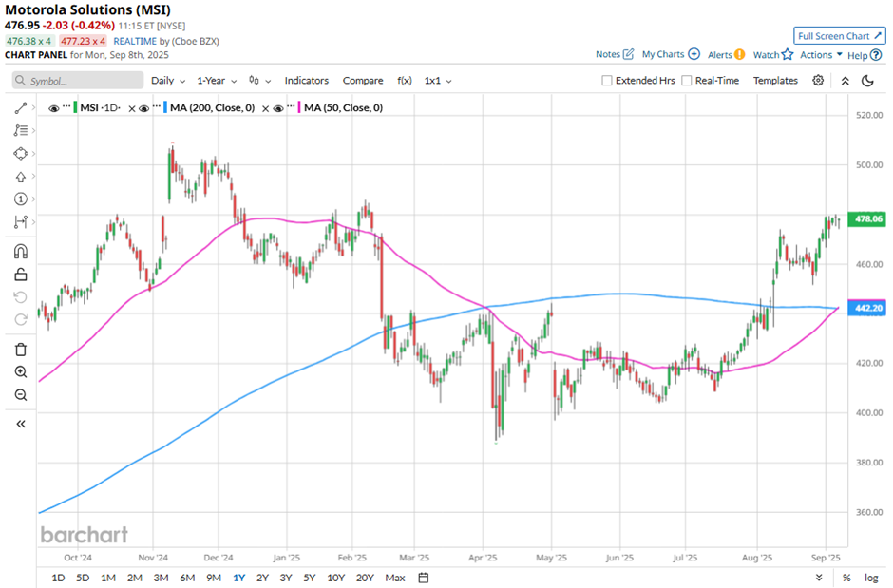
Task: Click the MA 200 blue color swatch
Action: click(x=165, y=107)
